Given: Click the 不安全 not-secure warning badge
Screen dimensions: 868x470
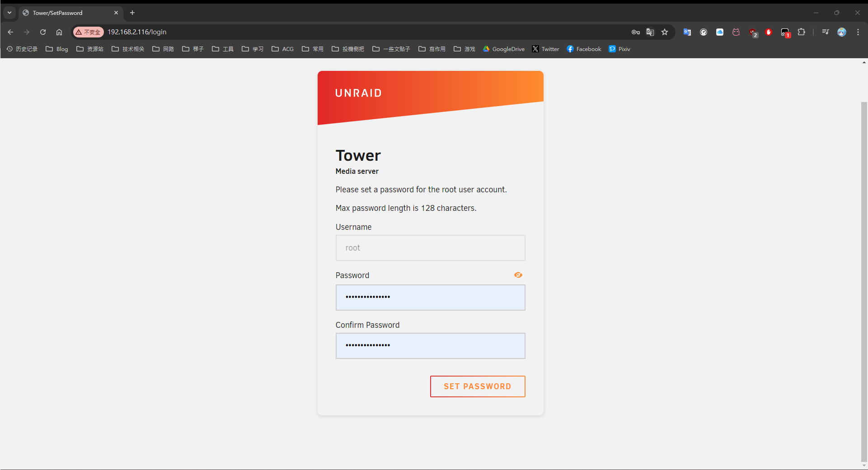Looking at the screenshot, I should point(89,32).
